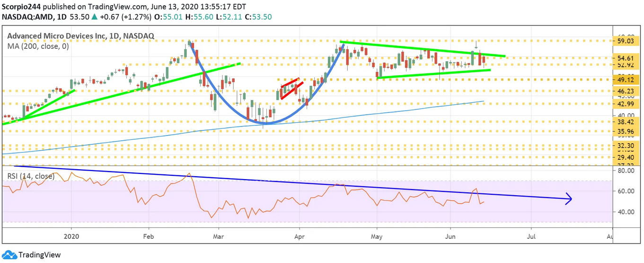Viewport: 644px width, 263px height.
Task: Click the 42.99 price level label
Action: [625, 104]
